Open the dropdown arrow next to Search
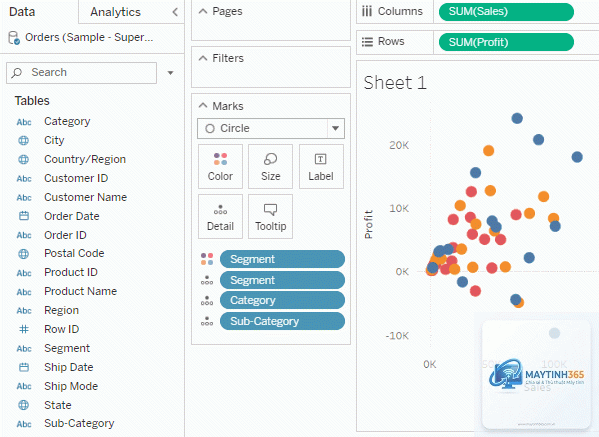The image size is (599, 437). (x=170, y=73)
